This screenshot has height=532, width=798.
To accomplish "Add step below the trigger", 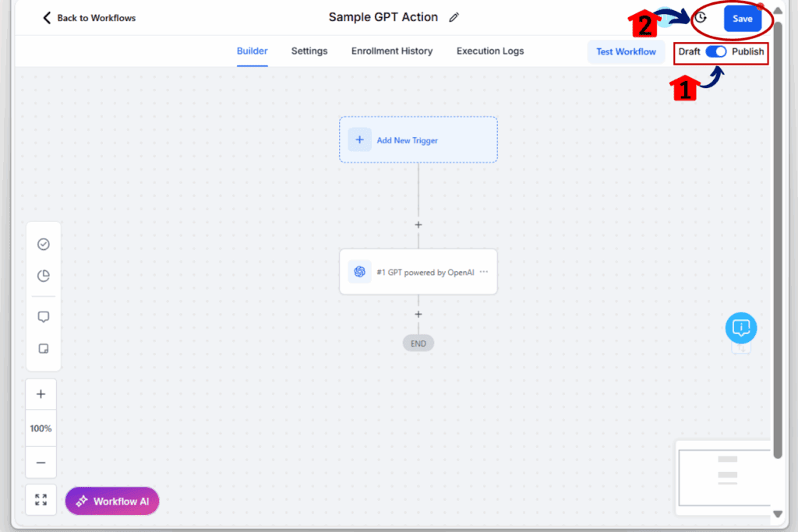I will (418, 225).
